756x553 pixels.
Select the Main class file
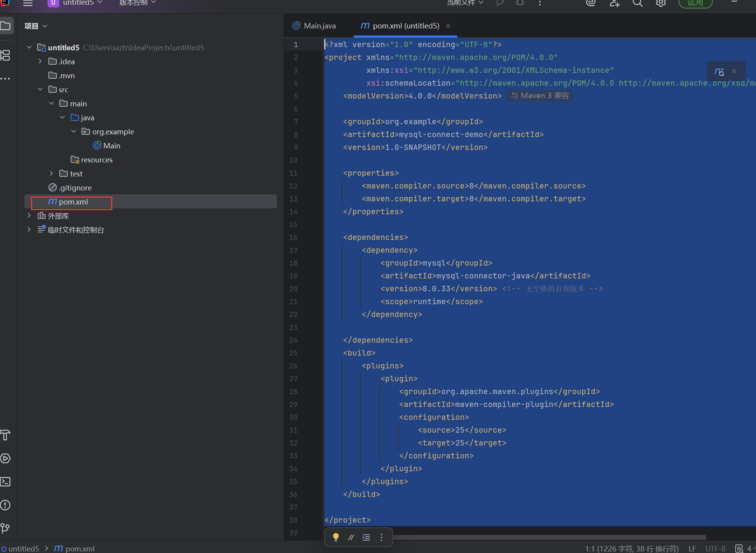pos(107,146)
